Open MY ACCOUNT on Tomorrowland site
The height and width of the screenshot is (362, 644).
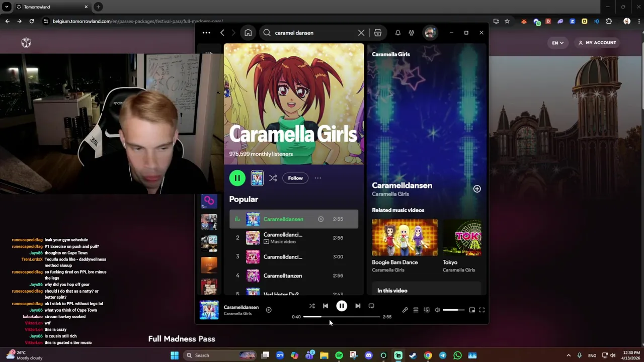pos(597,43)
